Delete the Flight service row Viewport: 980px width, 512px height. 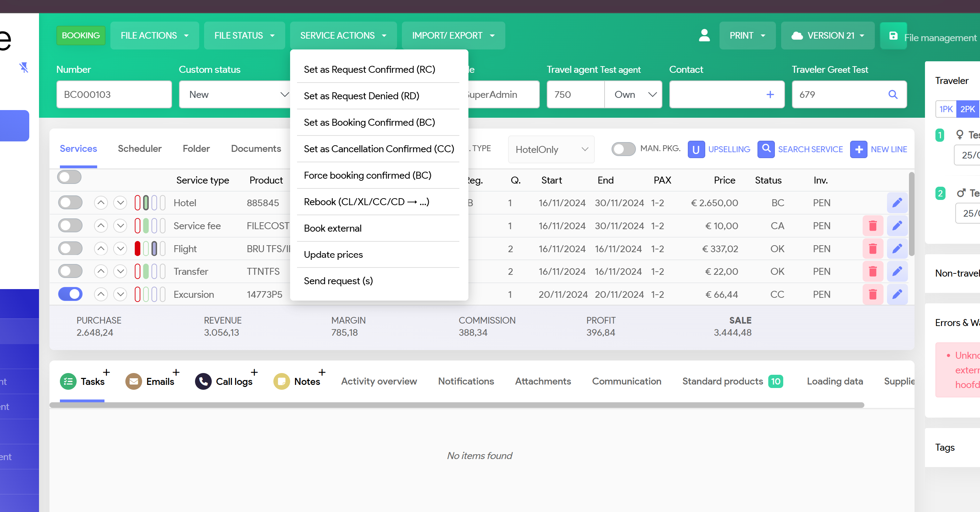(x=872, y=249)
